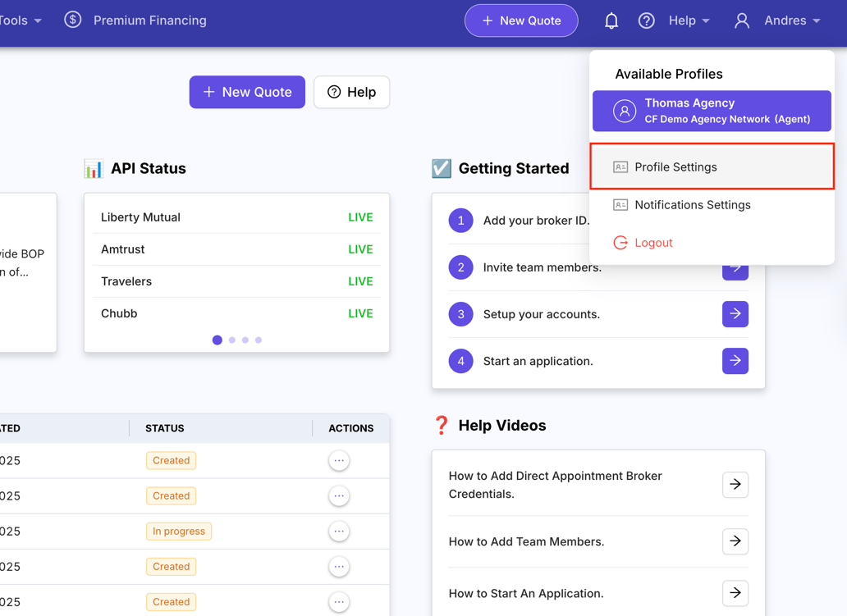Click How to Add Team Members text
Screen dimensions: 847x616
pos(527,541)
